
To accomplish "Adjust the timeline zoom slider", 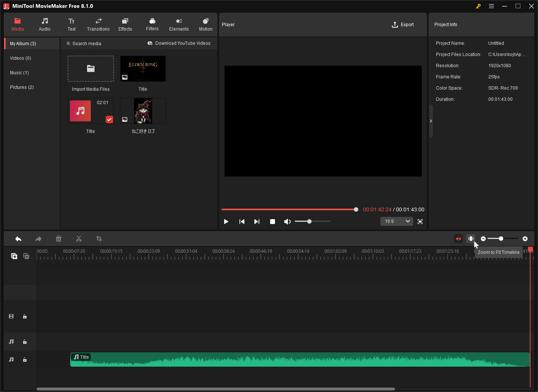I will 503,239.
